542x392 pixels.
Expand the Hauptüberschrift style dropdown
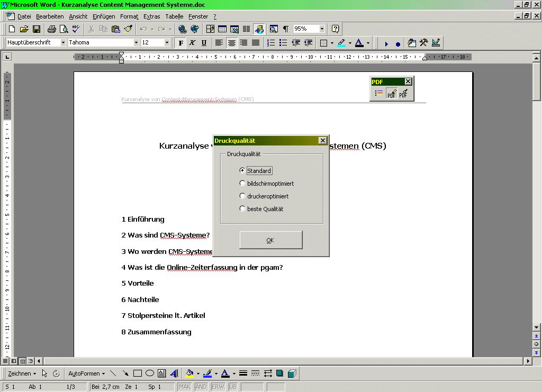tap(63, 42)
